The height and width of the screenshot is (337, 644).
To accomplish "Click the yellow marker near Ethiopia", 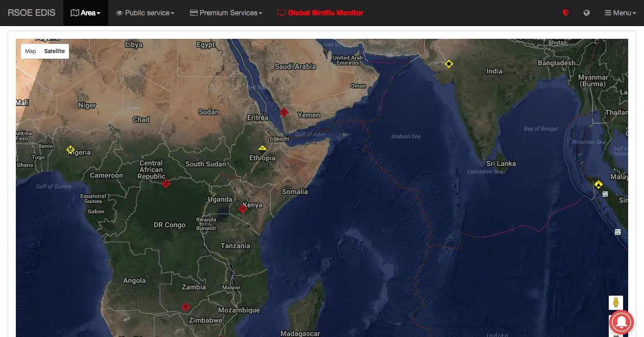I will (263, 150).
